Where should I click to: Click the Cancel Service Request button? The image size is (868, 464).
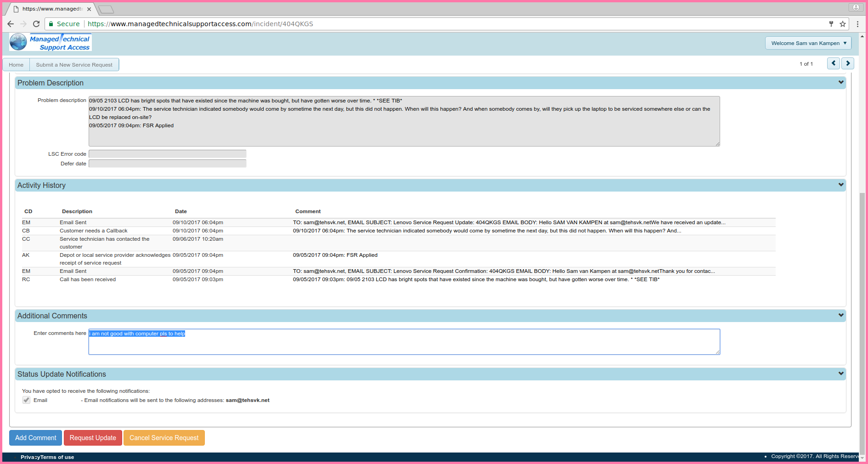pos(164,438)
